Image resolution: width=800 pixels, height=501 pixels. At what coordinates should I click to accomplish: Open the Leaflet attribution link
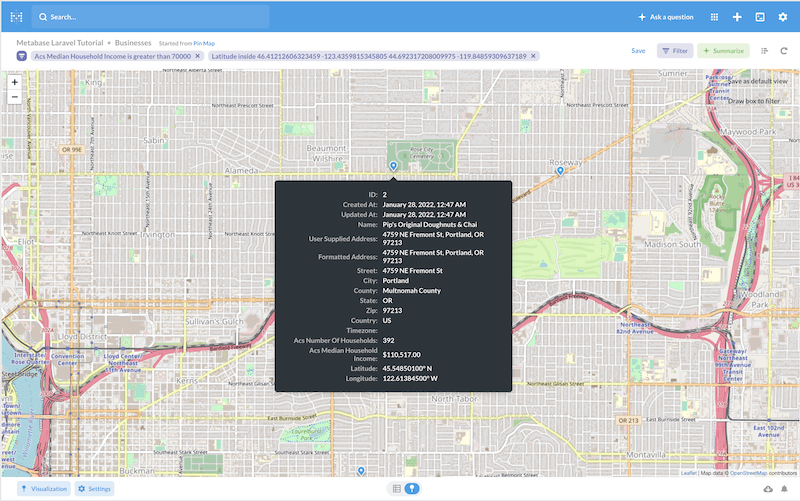pyautogui.click(x=688, y=473)
